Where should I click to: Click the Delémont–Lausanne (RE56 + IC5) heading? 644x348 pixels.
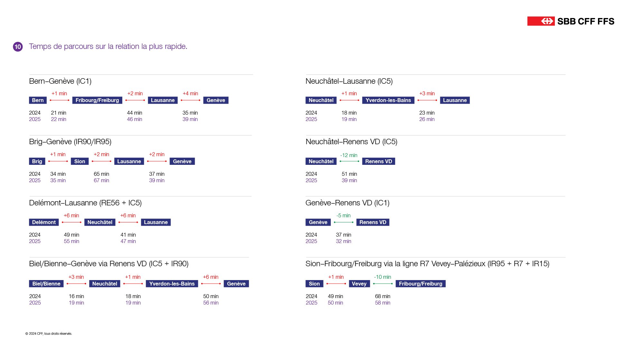(85, 203)
